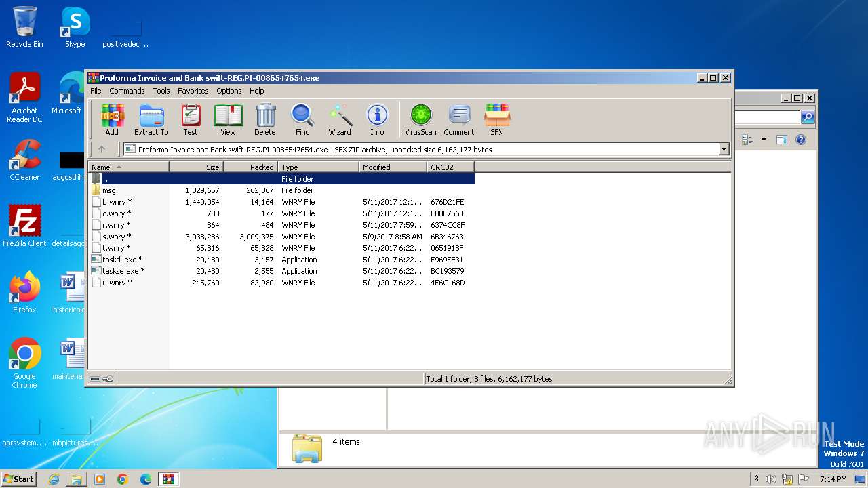This screenshot has height=488, width=868.
Task: Show hidden tray icons arrow
Action: 756,479
